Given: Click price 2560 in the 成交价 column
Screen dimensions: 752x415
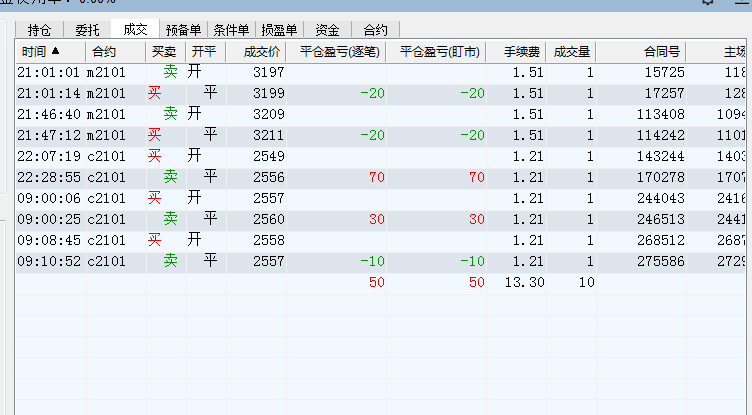Looking at the screenshot, I should point(269,220).
